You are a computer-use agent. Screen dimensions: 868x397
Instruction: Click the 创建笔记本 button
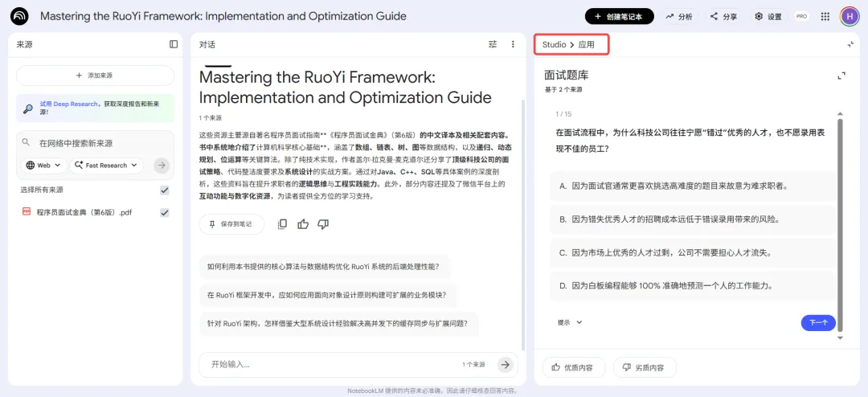pos(620,17)
